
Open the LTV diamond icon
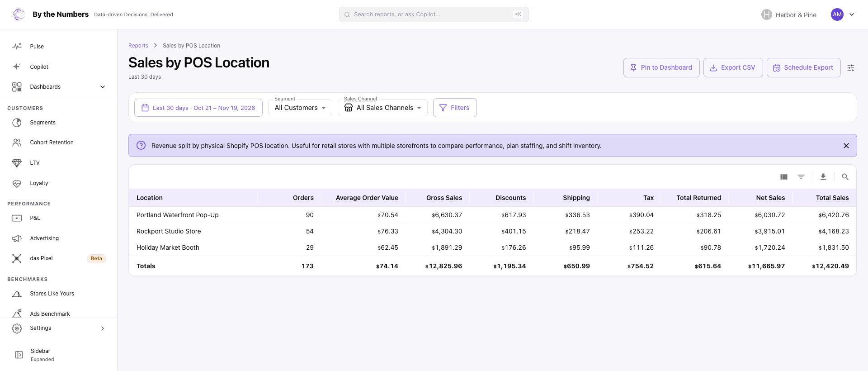(x=17, y=163)
